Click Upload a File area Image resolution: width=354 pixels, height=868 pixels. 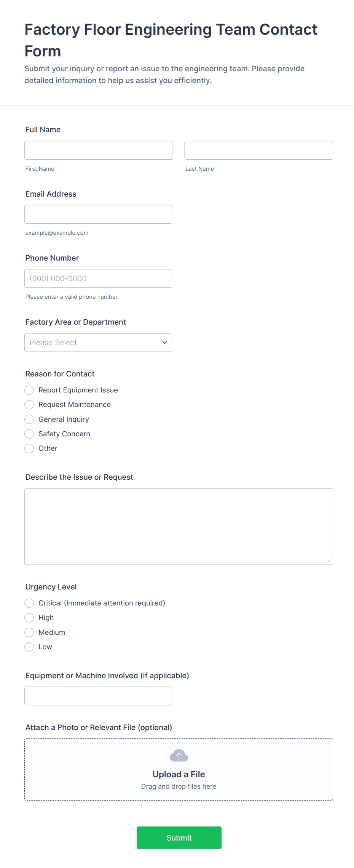pos(179,774)
